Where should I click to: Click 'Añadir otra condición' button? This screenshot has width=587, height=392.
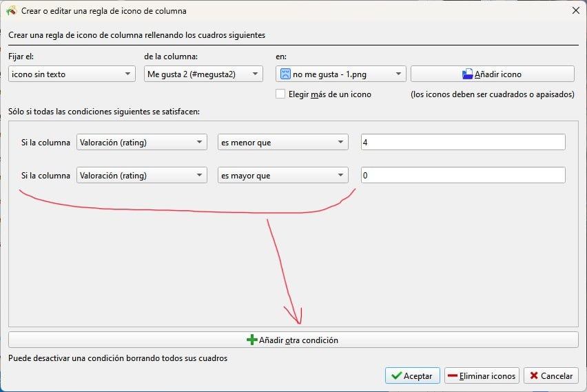[293, 340]
